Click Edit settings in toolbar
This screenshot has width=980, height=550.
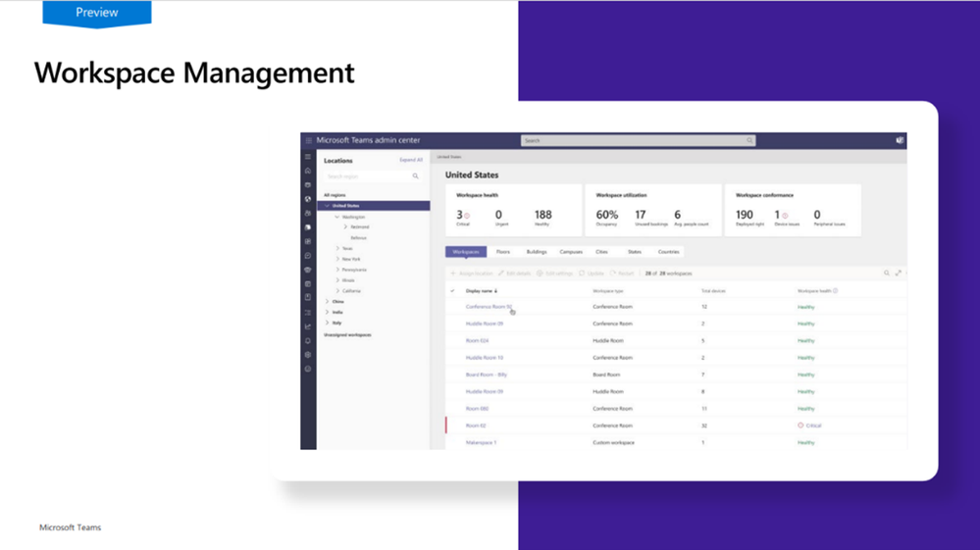click(x=555, y=274)
